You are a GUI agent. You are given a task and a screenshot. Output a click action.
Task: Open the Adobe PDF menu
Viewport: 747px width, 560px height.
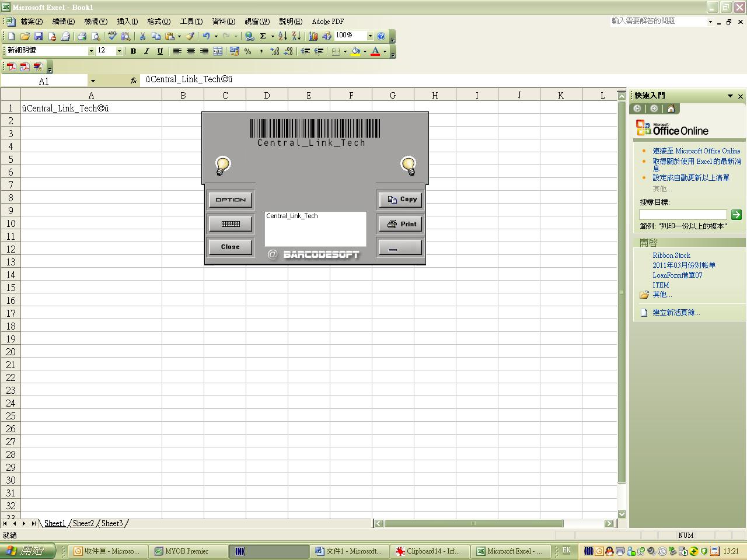(x=328, y=22)
